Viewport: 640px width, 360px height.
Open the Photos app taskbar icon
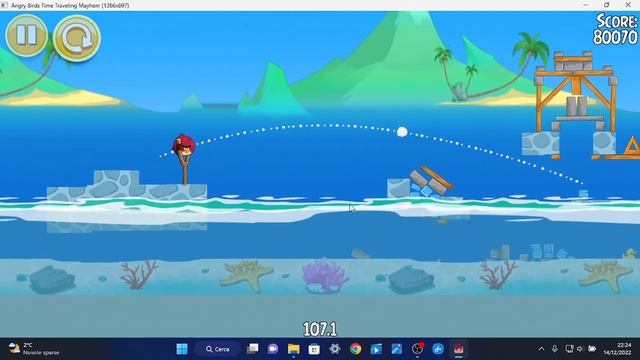pos(396,349)
